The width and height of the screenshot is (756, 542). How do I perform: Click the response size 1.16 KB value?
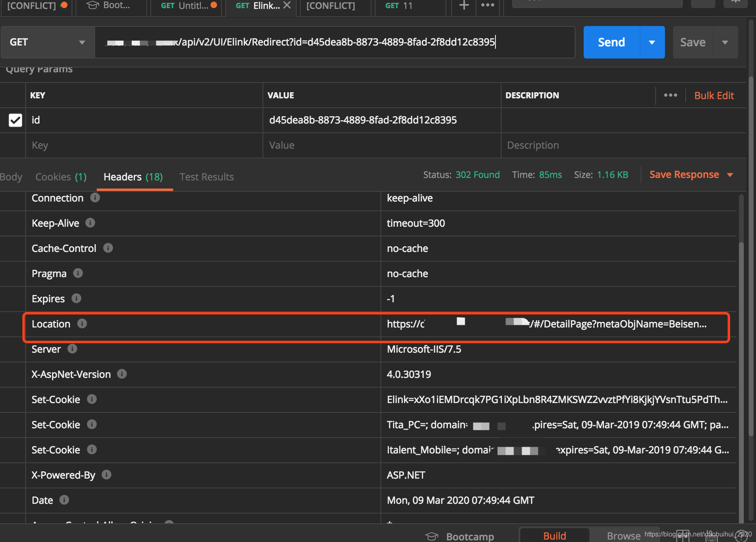tap(613, 175)
